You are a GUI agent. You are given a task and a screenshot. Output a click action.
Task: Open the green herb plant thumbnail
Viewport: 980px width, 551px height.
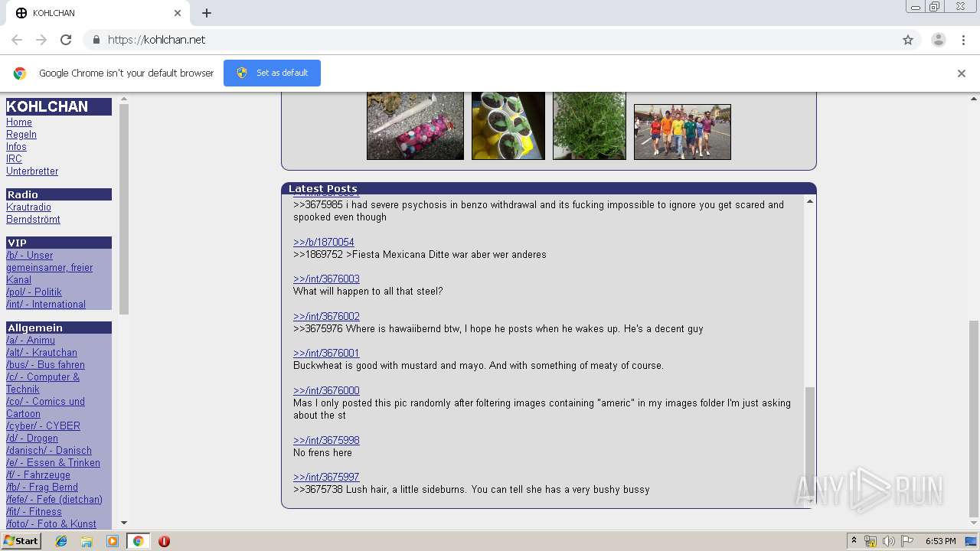tap(590, 126)
